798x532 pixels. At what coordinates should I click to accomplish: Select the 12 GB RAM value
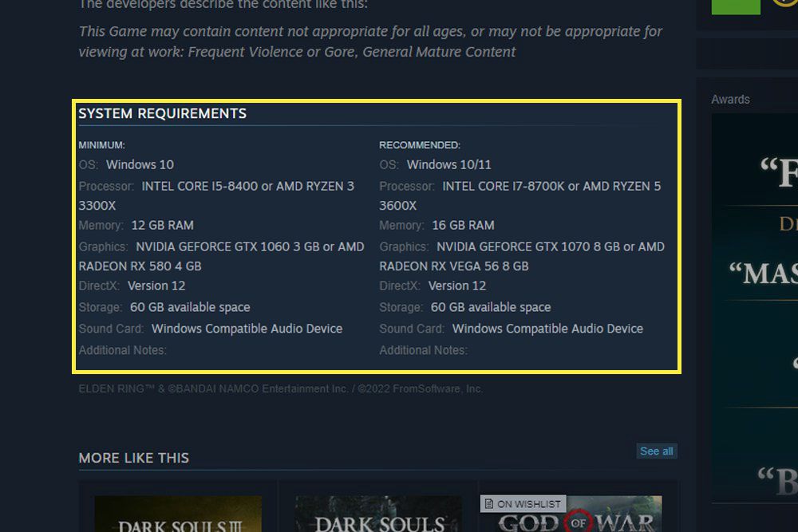click(162, 225)
